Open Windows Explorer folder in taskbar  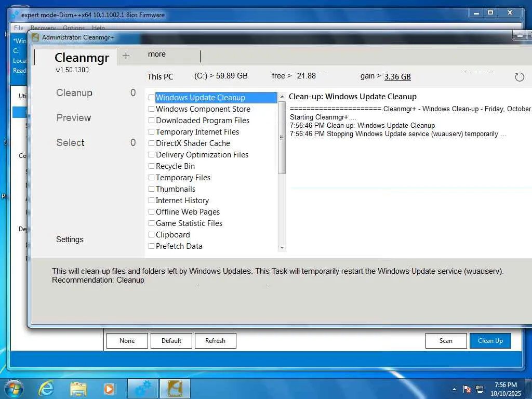pos(78,389)
